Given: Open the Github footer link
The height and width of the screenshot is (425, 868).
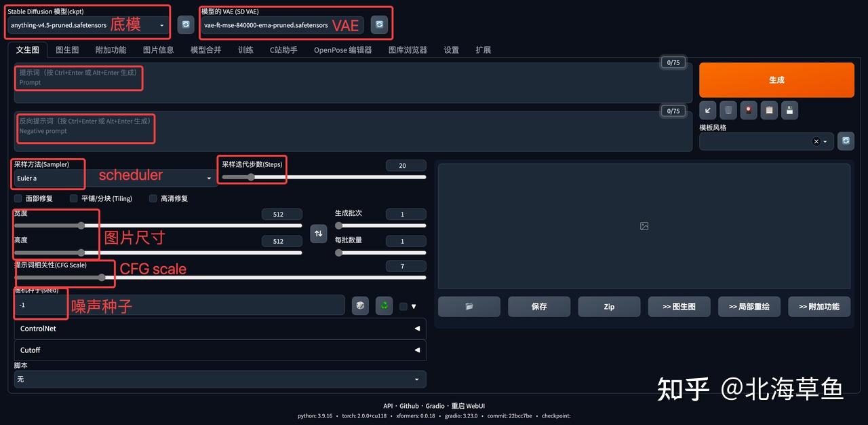Looking at the screenshot, I should click(x=409, y=406).
